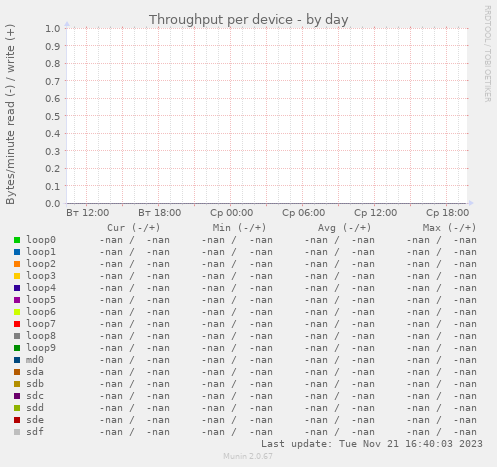Select the sdd legend label
The width and height of the screenshot is (497, 467).
coord(35,408)
